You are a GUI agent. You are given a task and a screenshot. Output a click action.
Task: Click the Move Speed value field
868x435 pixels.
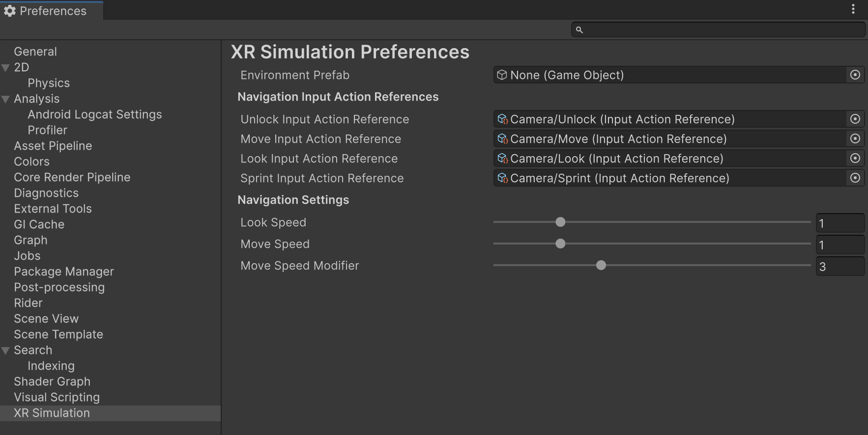[x=839, y=245]
